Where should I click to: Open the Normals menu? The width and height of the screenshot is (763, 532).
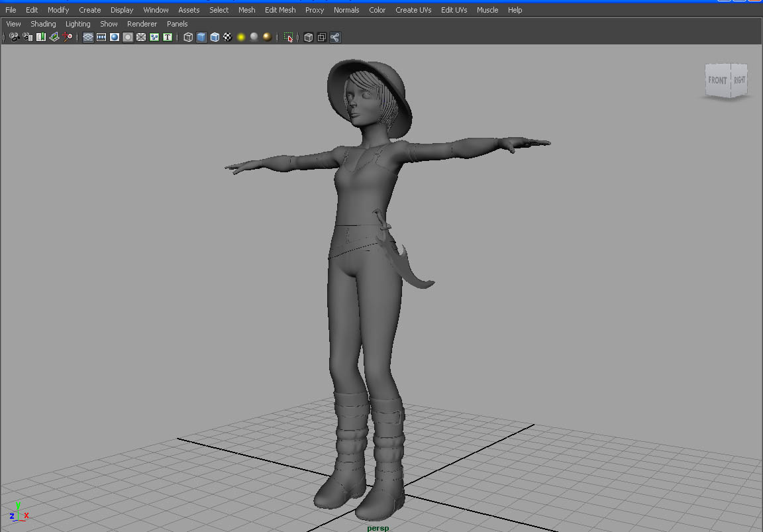(346, 10)
